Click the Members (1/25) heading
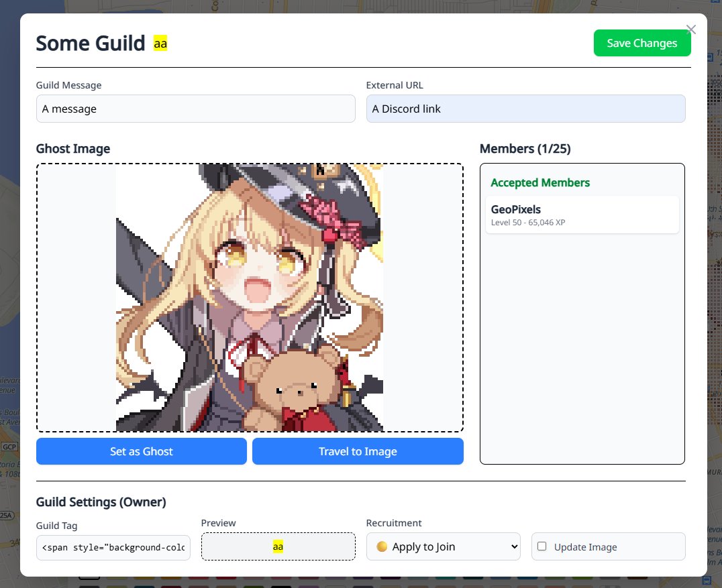Image resolution: width=722 pixels, height=588 pixels. [525, 149]
